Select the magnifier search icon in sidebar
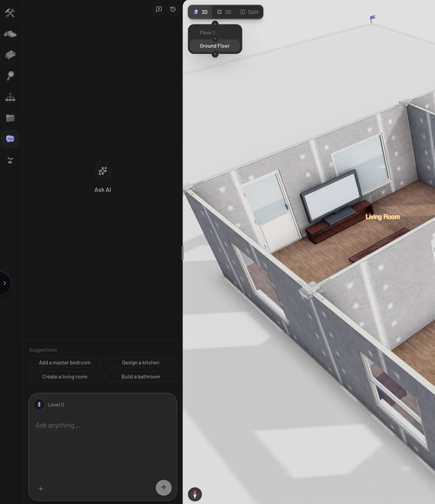This screenshot has width=435, height=504. pyautogui.click(x=10, y=76)
